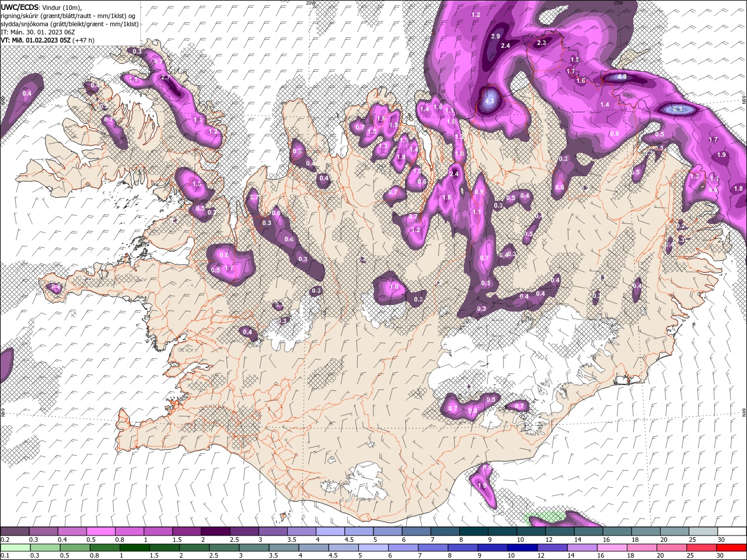Click the 'rigning/skúrir' legend description line

pyautogui.click(x=68, y=16)
